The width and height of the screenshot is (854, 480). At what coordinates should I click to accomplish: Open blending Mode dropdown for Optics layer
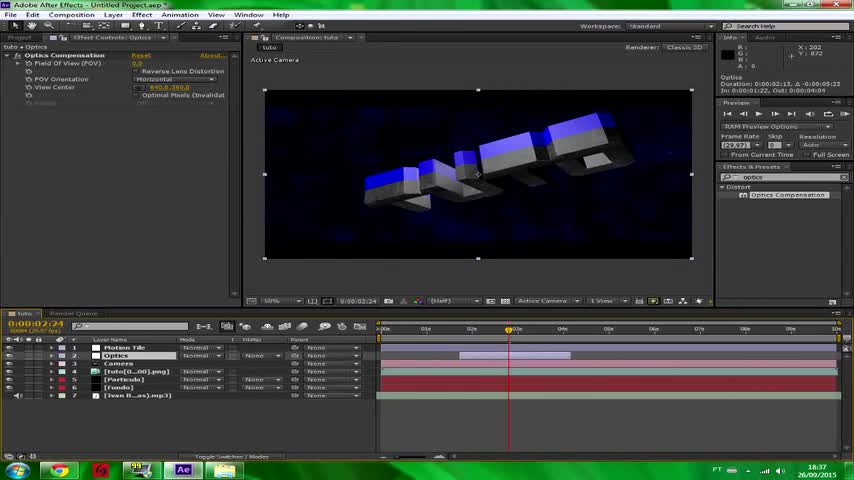pos(202,356)
